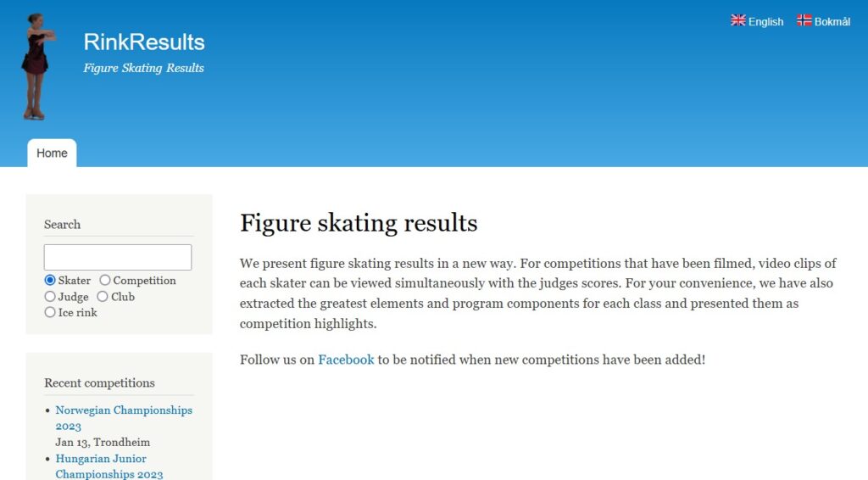
Task: Click the Figure Skating Results slogan
Action: [143, 68]
